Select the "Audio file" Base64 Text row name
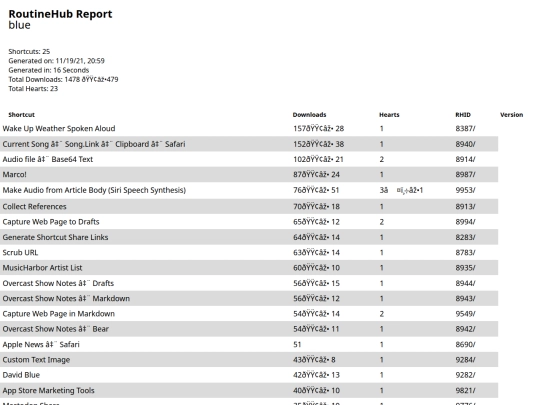Viewport: 540px width, 405px height. 48,159
